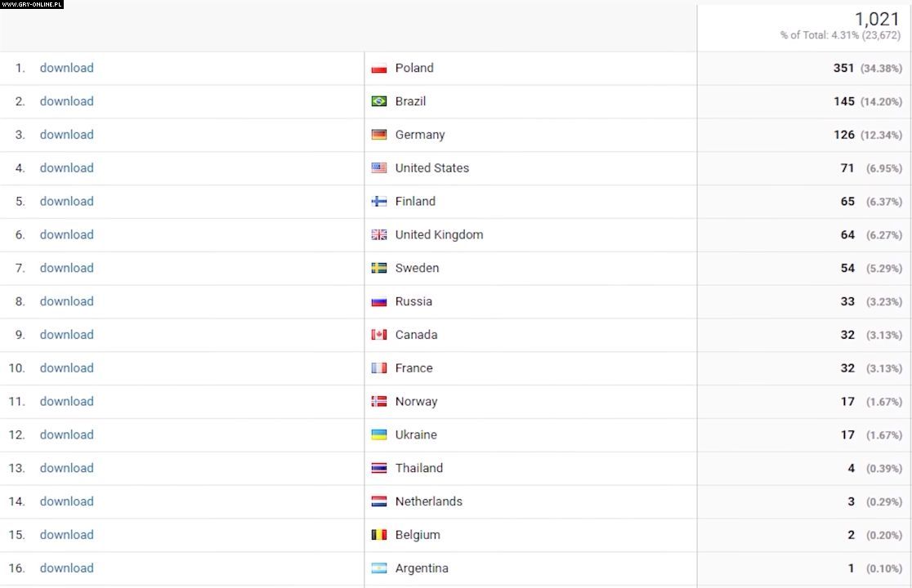The height and width of the screenshot is (588, 912).
Task: Click the Germany flag icon
Action: tap(379, 135)
